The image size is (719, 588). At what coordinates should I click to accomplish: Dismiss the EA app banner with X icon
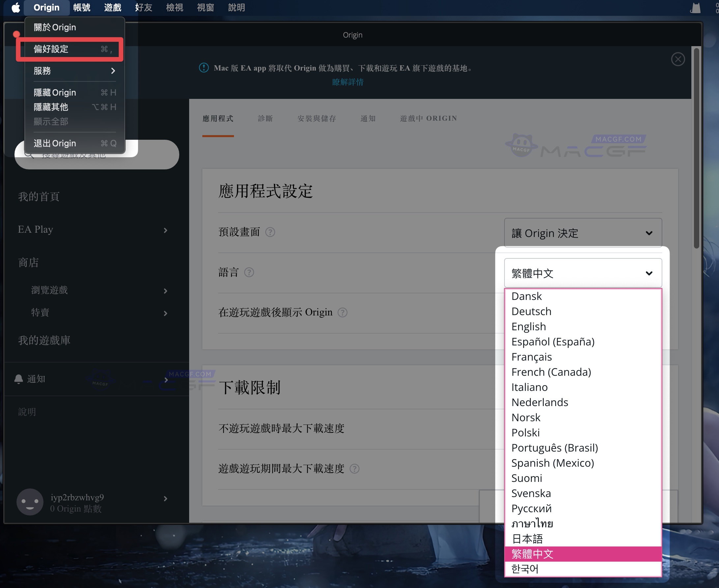678,59
